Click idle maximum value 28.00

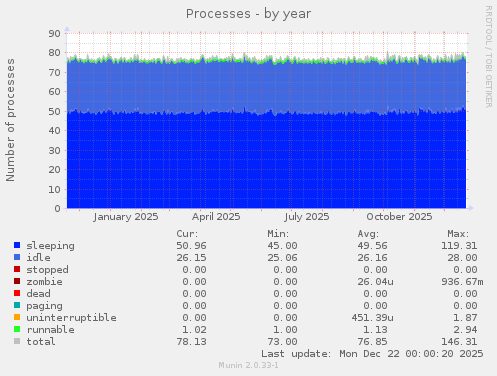click(x=462, y=258)
